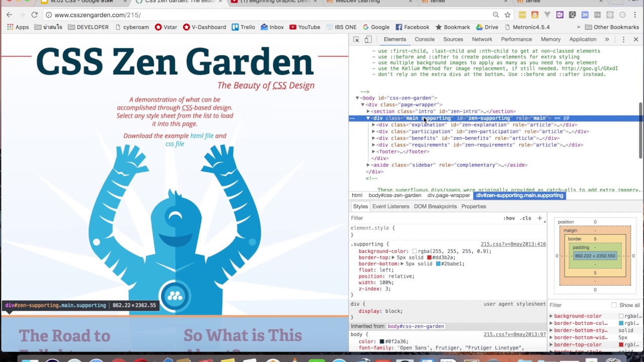The height and width of the screenshot is (362, 644).
Task: Open the Apps shortcut in the bookmarks bar
Action: tap(17, 27)
